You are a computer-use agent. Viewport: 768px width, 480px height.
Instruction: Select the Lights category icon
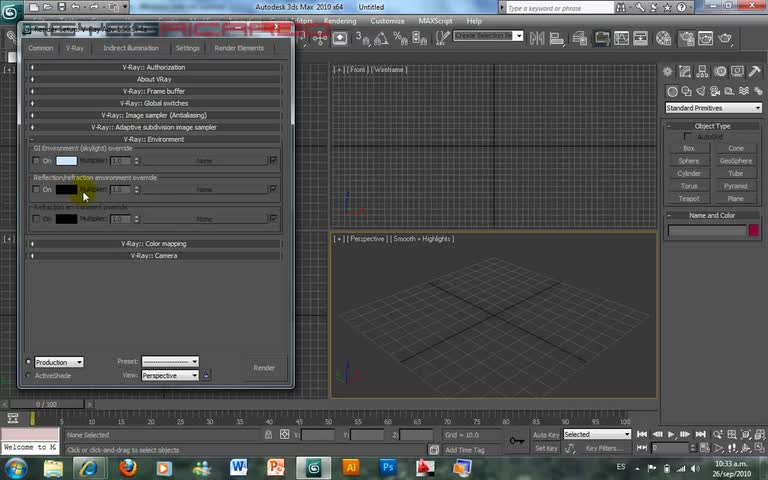click(701, 91)
